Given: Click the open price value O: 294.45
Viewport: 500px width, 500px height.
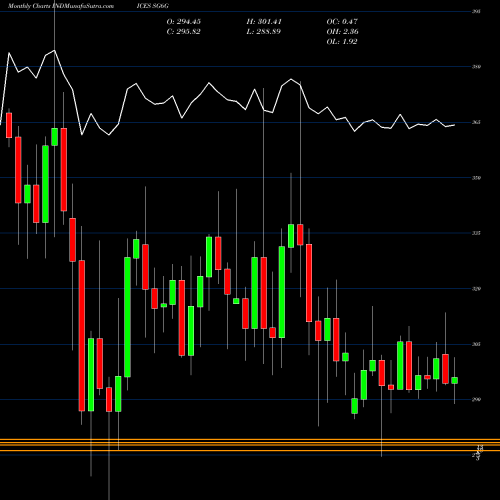Looking at the screenshot, I should (184, 22).
